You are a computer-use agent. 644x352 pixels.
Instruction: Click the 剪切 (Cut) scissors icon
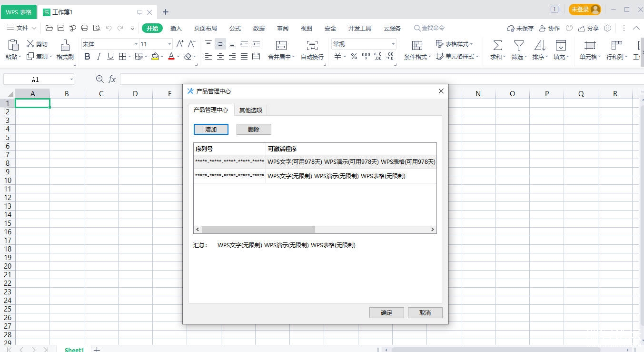(x=30, y=44)
